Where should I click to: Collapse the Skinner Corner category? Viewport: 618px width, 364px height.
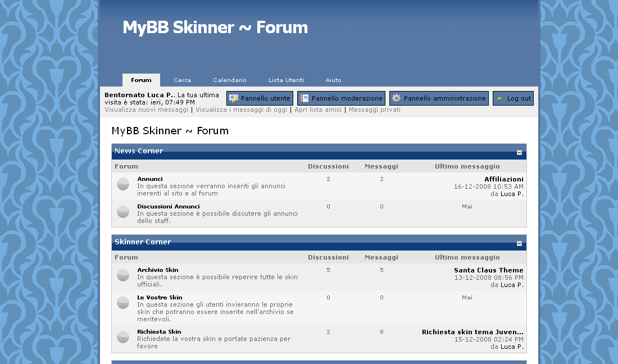[x=519, y=243]
